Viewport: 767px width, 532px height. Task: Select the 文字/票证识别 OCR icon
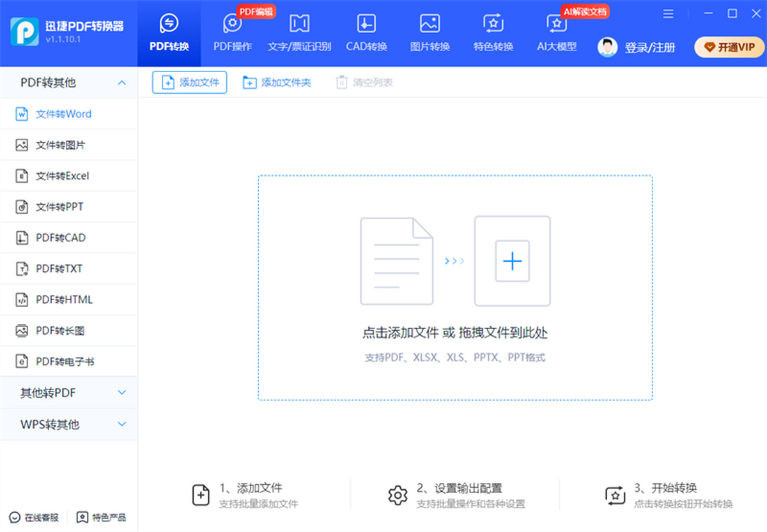coord(299,24)
